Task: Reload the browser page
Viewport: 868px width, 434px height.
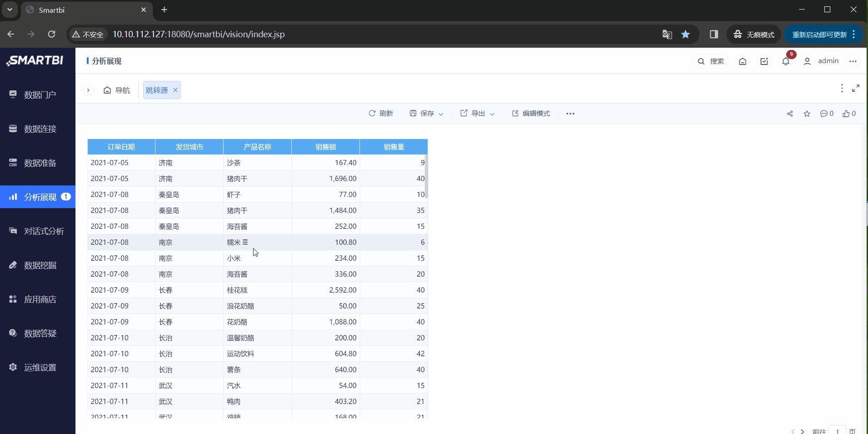Action: click(x=51, y=34)
